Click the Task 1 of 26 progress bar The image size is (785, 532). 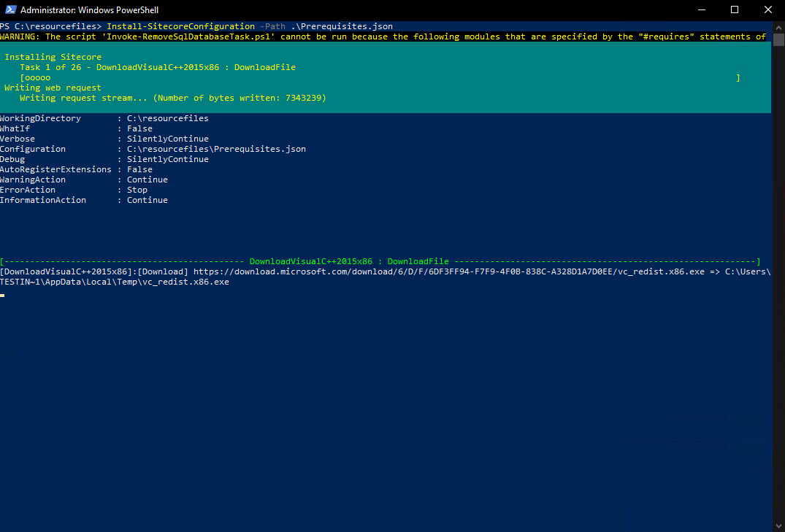coord(380,77)
